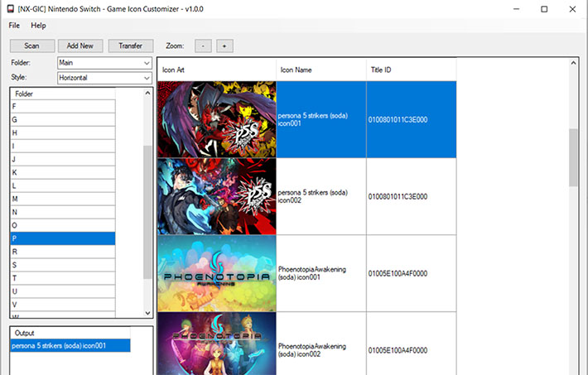Click Title ID 01005E100A4F0000 in Phoenotopia icon001 row
Image resolution: width=588 pixels, height=375 pixels.
tap(398, 273)
